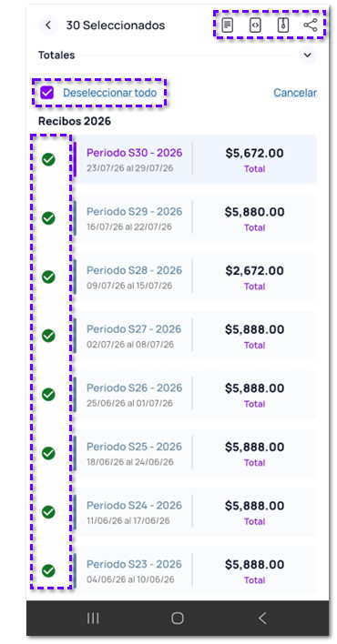Tap Android home navigation button
The image size is (337, 644).
(178, 619)
